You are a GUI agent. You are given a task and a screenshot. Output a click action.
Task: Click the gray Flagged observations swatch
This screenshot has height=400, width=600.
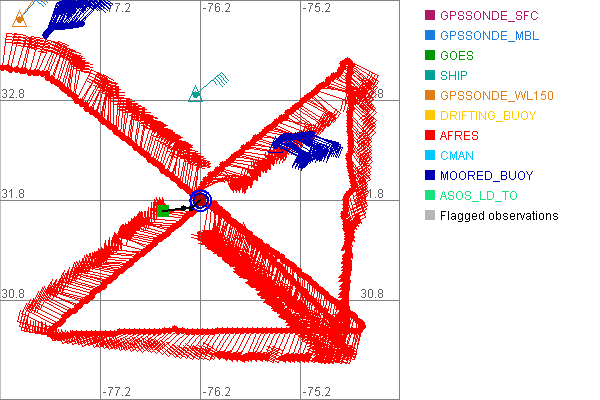tap(430, 216)
